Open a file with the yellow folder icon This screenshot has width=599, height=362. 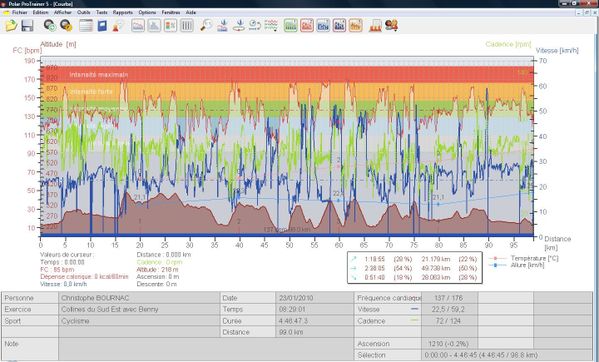click(x=11, y=26)
